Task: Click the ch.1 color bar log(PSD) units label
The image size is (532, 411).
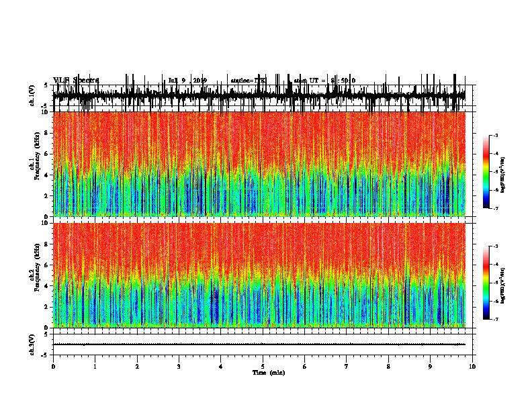Action: (503, 175)
